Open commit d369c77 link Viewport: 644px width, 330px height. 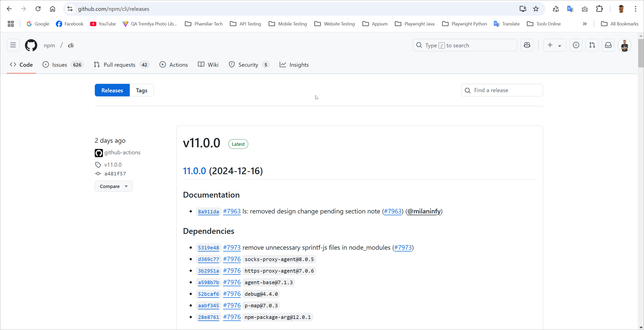coord(208,259)
